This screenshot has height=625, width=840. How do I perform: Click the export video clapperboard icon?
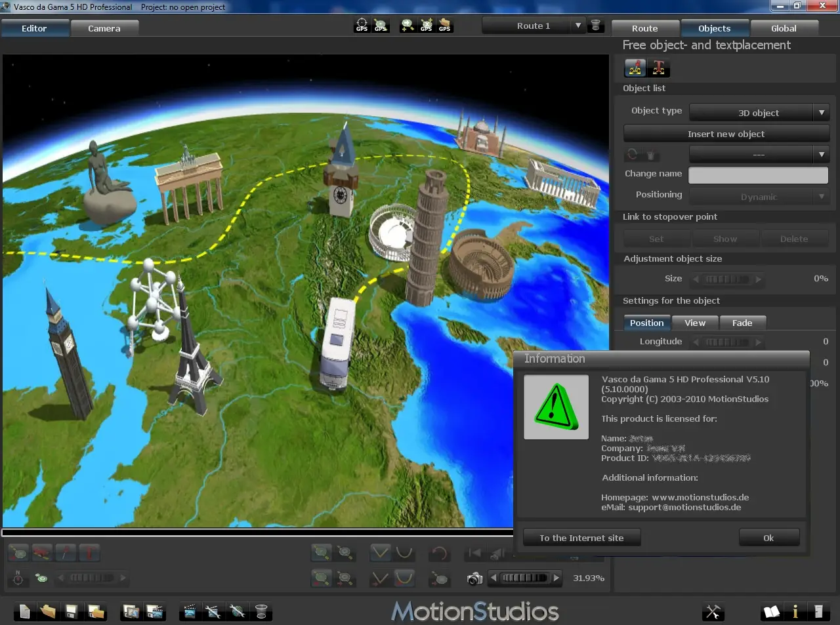pyautogui.click(x=155, y=611)
